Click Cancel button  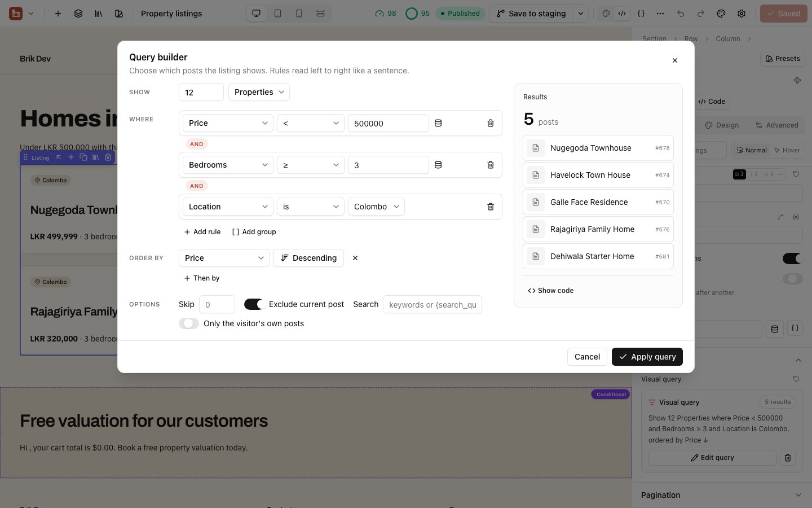coord(587,357)
